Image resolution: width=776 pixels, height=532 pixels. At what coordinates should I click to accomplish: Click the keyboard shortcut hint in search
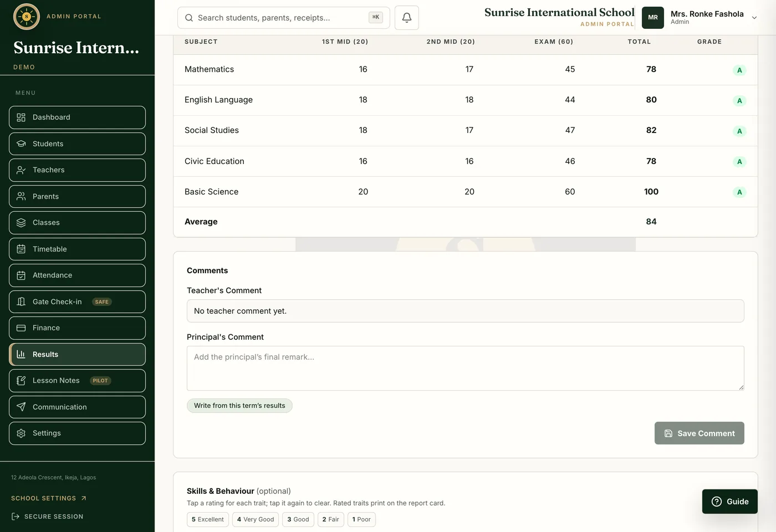click(x=376, y=17)
